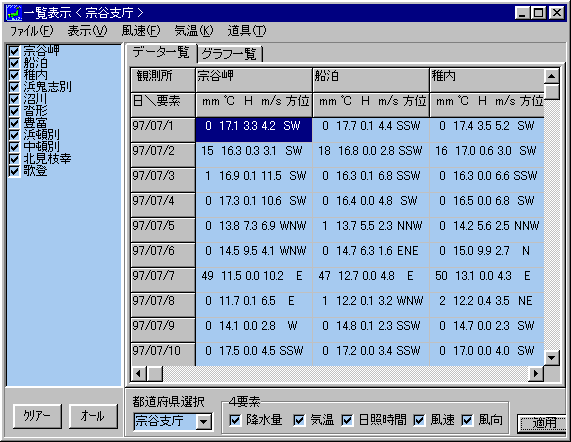Viewport: 571px width, 442px height.
Task: Open the ファイル(F) menu
Action: click(32, 31)
